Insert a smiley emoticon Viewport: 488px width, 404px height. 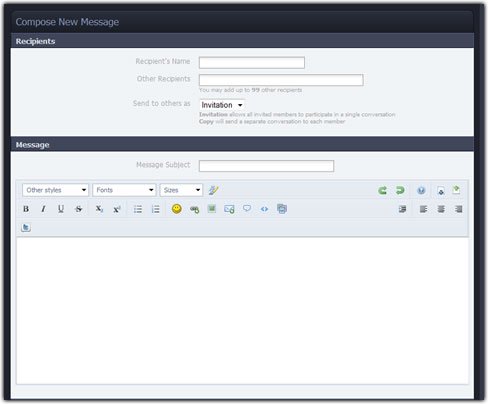[x=177, y=209]
